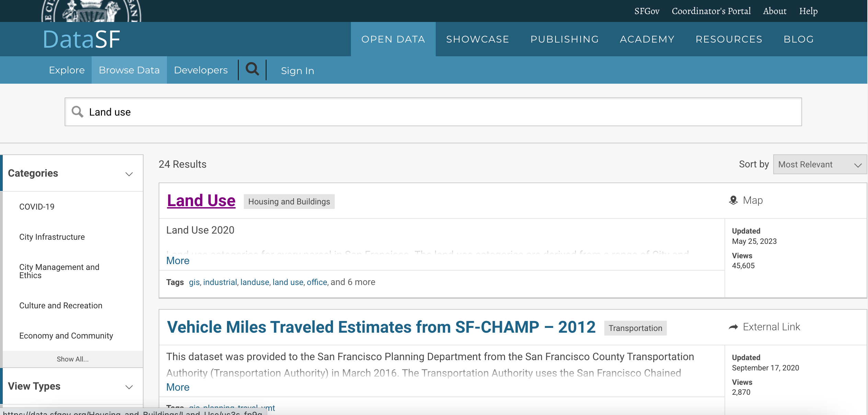
Task: Open the Publishing menu item
Action: point(564,39)
